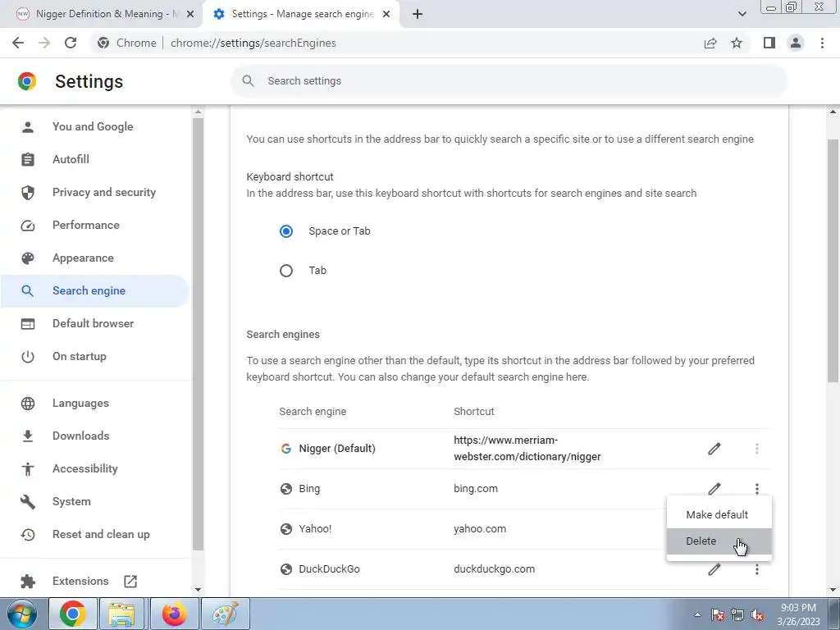Click the sidebar scrollbar up arrow
The width and height of the screenshot is (840, 630).
tap(199, 112)
